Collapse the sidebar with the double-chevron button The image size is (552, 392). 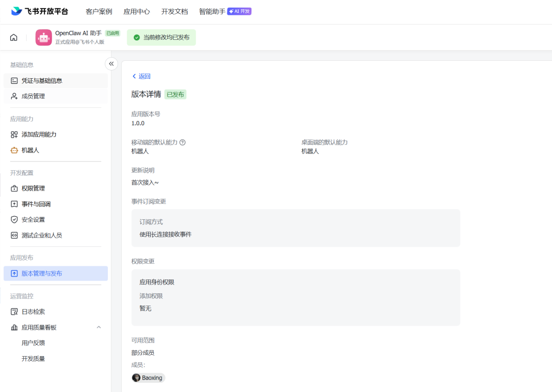[x=111, y=63]
